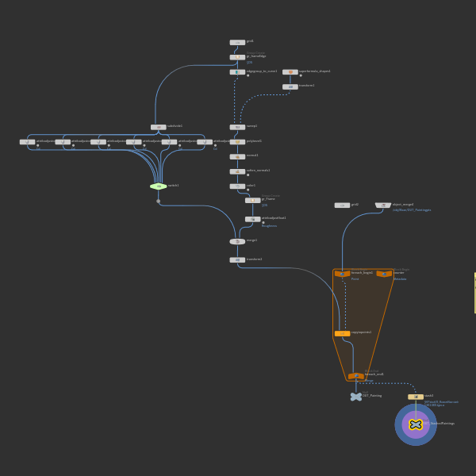The width and height of the screenshot is (476, 476).
Task: Select the transform2 node
Action: 237,260
